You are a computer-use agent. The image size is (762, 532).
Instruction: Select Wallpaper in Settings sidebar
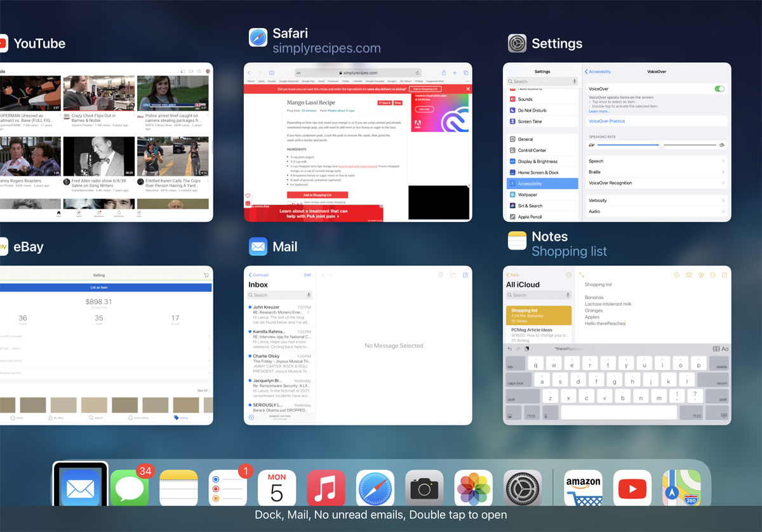542,195
